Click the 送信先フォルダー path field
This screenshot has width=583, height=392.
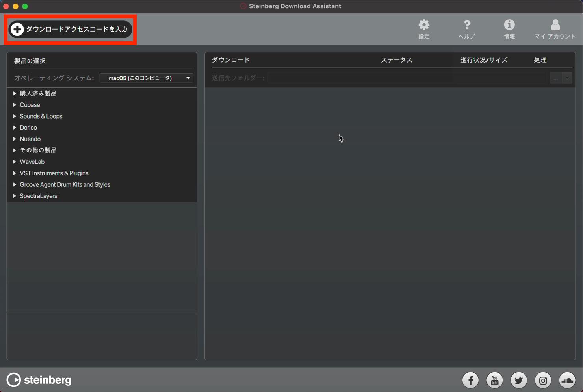[407, 78]
